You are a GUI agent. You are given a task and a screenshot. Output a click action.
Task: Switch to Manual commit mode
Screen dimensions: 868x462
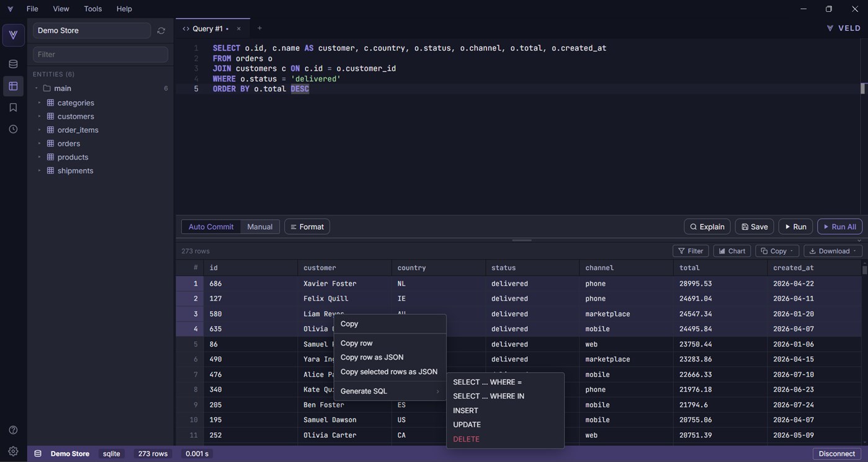(260, 227)
